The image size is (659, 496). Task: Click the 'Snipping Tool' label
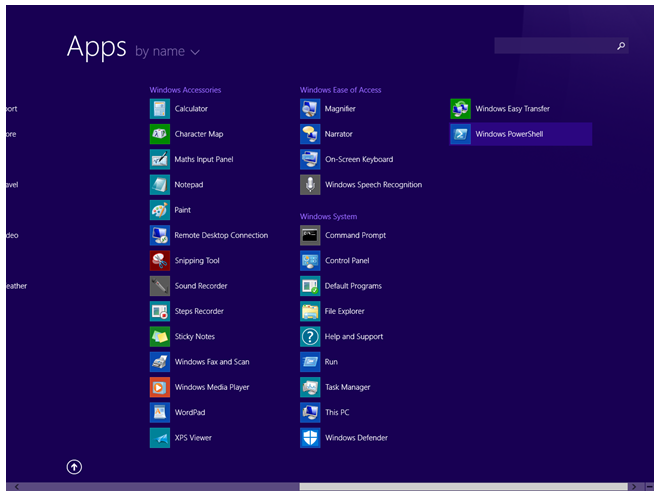click(197, 261)
